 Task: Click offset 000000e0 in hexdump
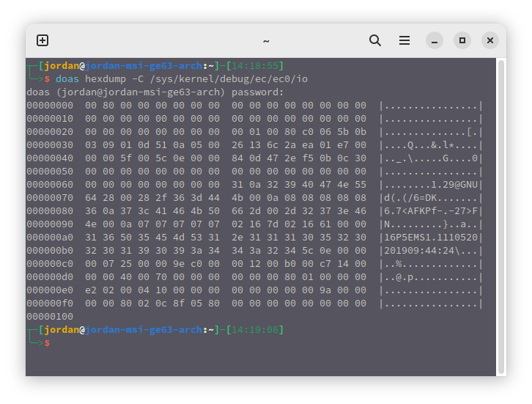pos(50,290)
